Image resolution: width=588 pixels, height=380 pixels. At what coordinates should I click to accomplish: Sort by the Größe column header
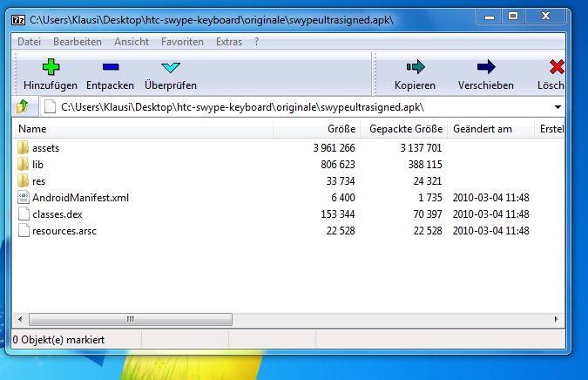[317, 129]
